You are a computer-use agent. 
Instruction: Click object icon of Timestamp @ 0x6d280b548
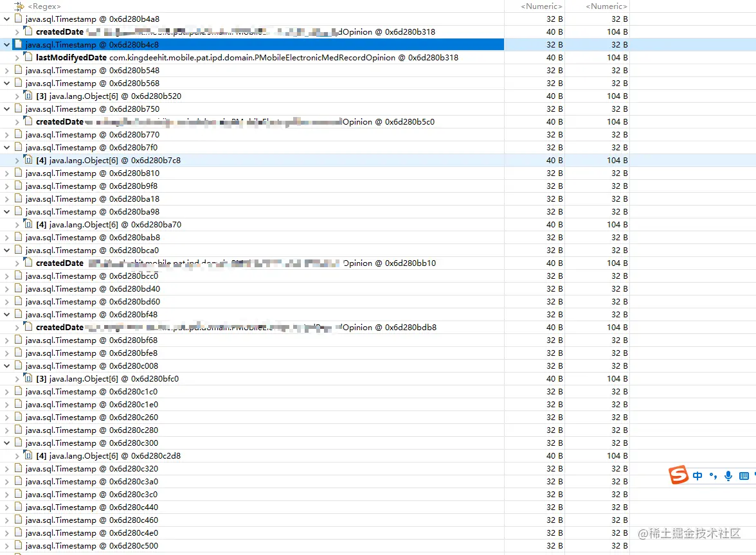coord(18,70)
